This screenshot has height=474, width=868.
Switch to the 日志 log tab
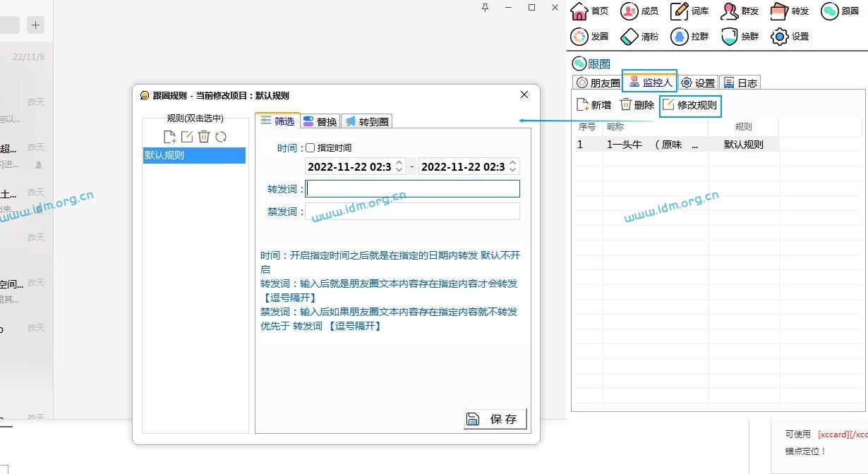coord(740,83)
